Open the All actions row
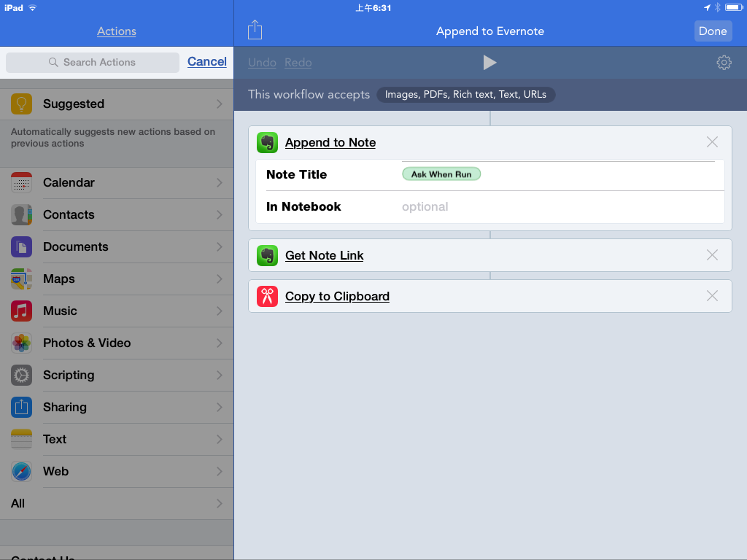The width and height of the screenshot is (747, 560). (117, 503)
